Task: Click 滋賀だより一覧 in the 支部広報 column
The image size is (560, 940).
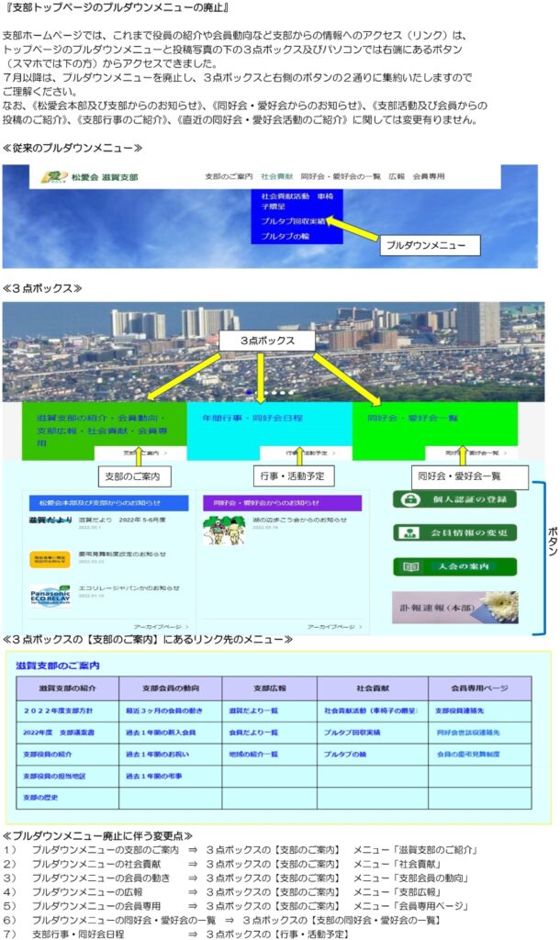Action: pyautogui.click(x=253, y=711)
